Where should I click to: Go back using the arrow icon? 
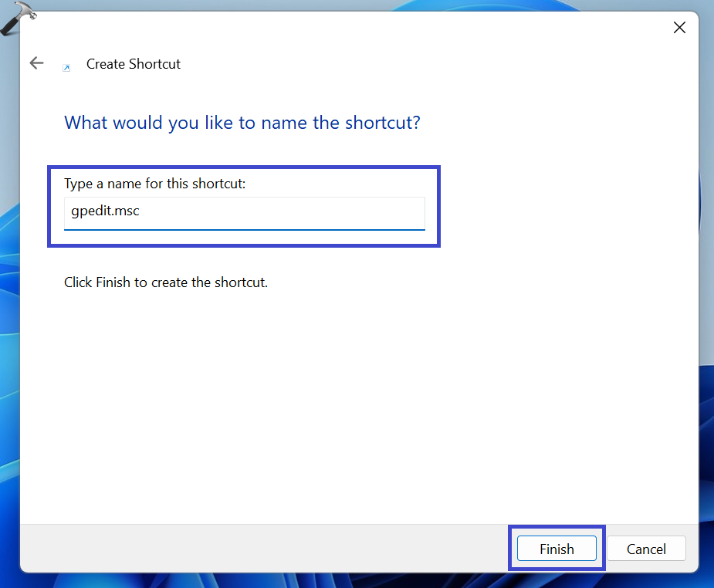[36, 63]
